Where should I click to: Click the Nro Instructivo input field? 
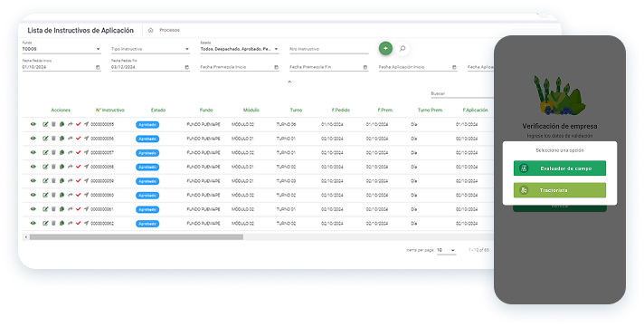click(x=329, y=49)
